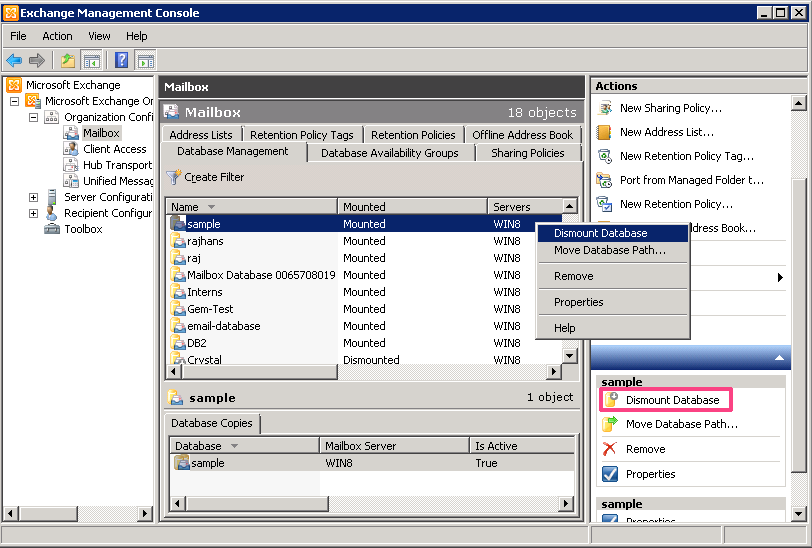Click the Move Database Path green arrow icon
812x548 pixels.
pos(610,424)
